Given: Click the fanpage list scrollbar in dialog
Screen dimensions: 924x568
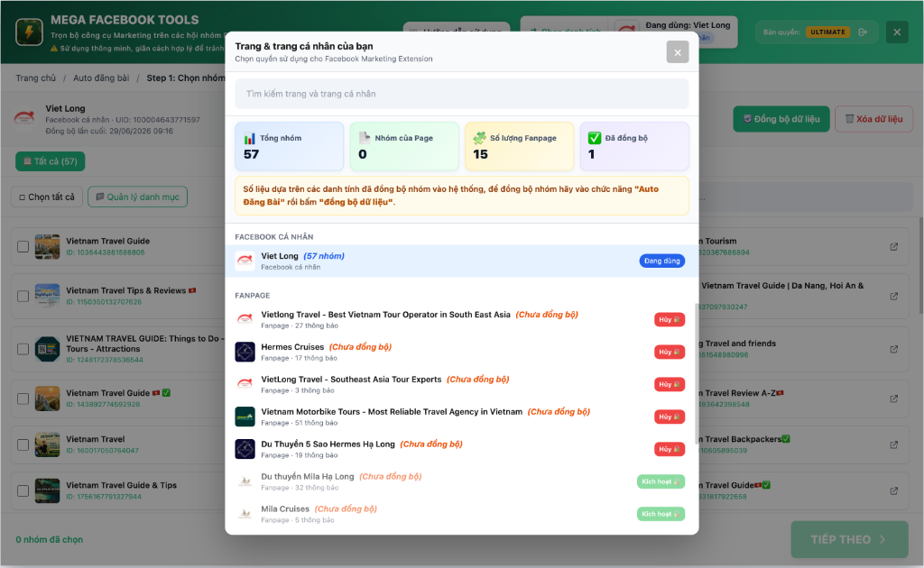Looking at the screenshot, I should pos(696,368).
